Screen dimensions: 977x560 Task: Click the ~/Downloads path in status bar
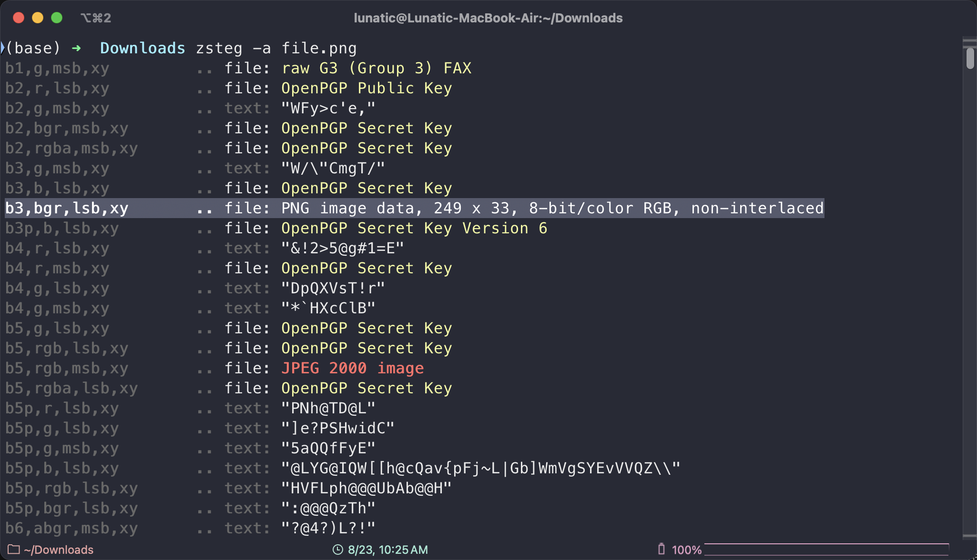58,550
